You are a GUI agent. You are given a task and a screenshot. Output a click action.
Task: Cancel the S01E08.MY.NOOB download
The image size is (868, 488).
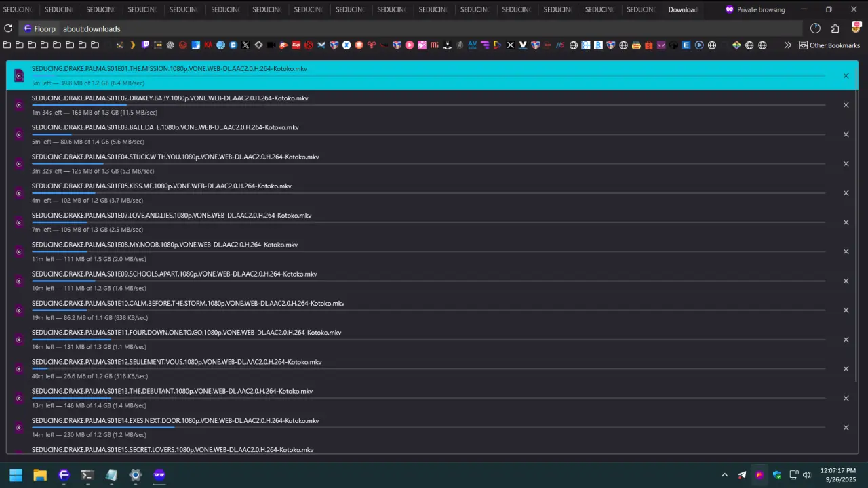click(846, 251)
